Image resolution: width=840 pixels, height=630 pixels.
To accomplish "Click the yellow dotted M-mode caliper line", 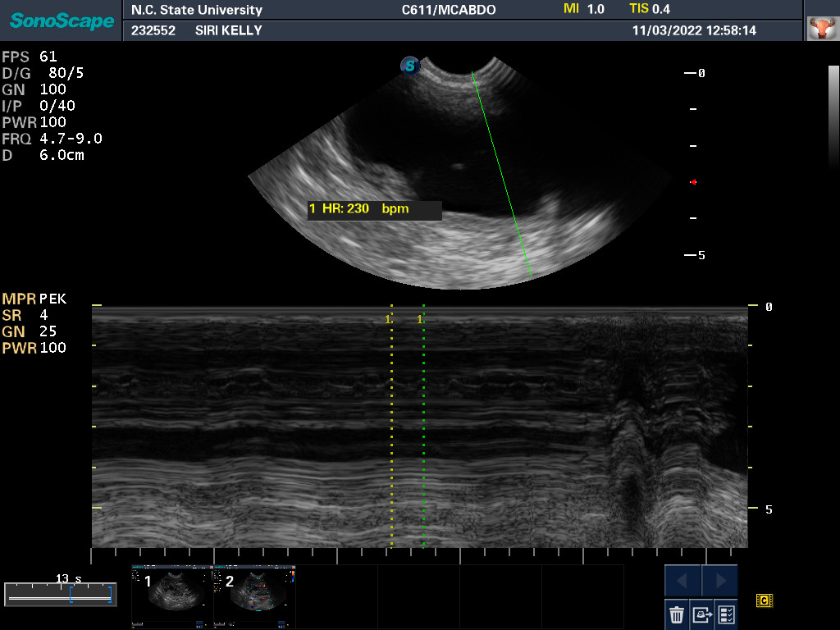I will 391,427.
